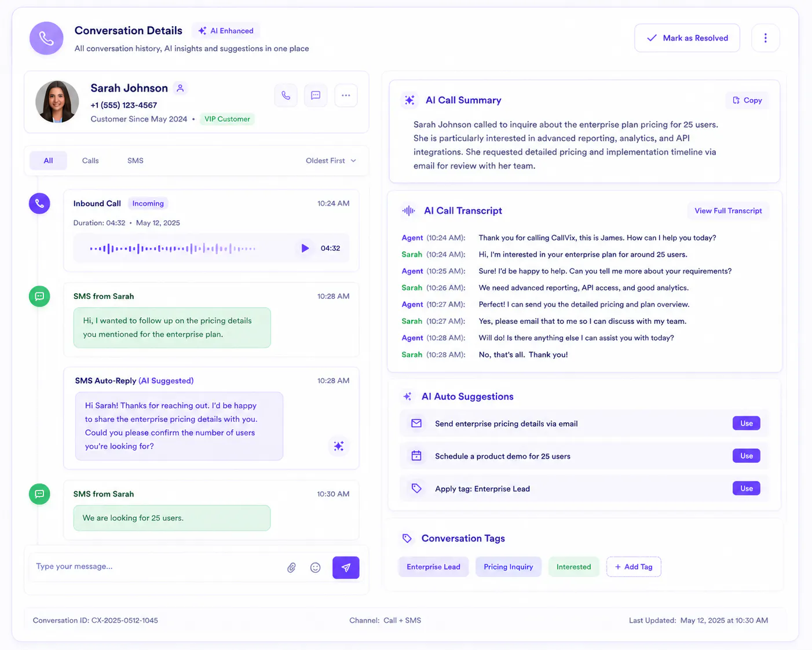Open the three-dot menu beside Mark as Resolved
812x650 pixels.
point(765,38)
